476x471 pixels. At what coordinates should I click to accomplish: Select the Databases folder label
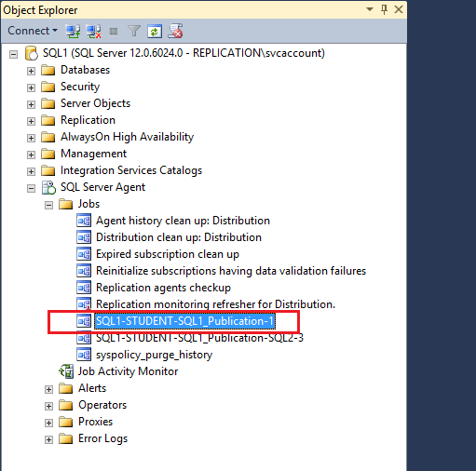tap(85, 70)
